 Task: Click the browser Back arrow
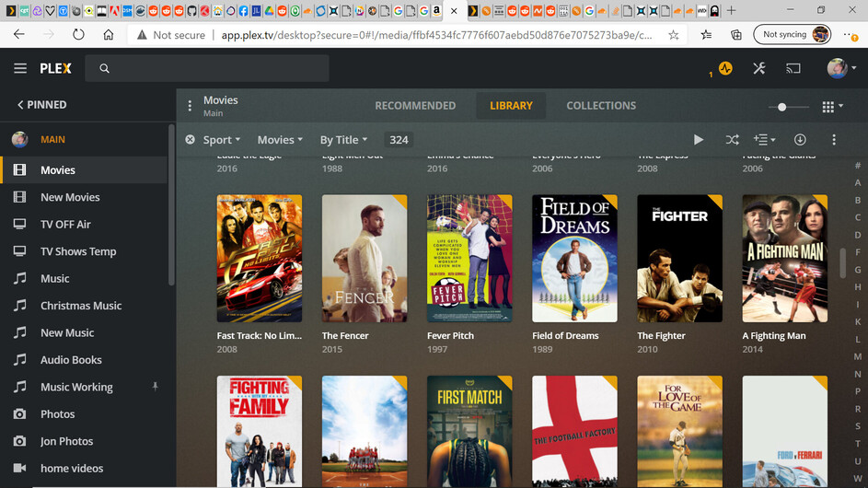(x=19, y=34)
